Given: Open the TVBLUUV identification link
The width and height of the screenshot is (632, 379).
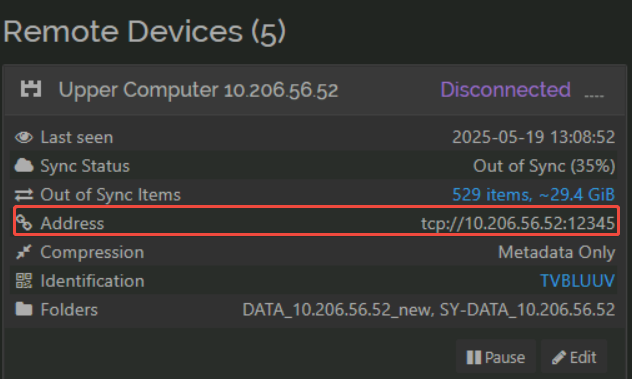Looking at the screenshot, I should click(x=577, y=281).
